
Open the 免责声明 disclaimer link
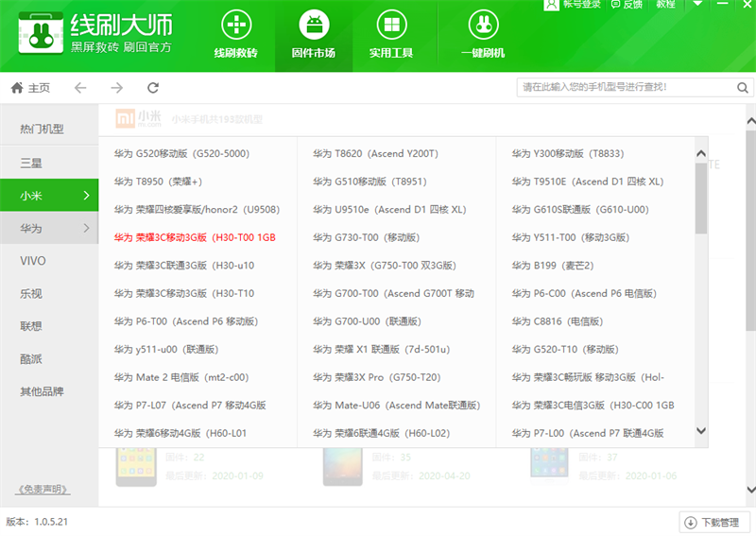[x=43, y=490]
